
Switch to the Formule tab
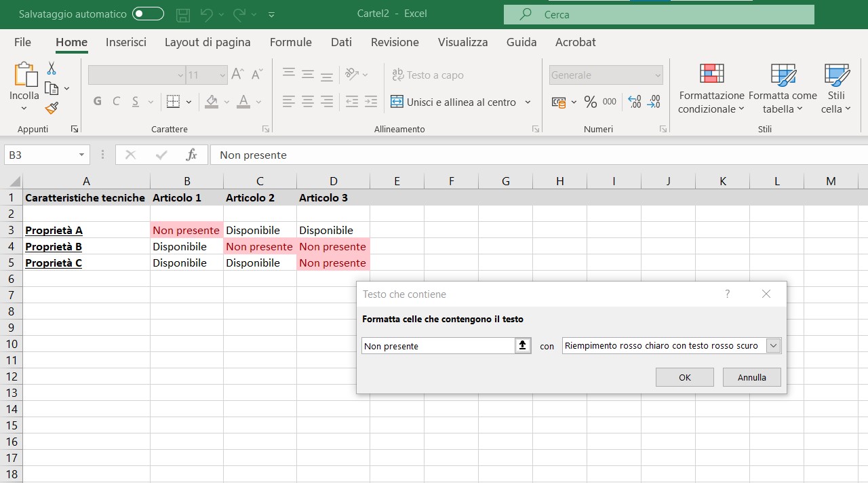(x=290, y=42)
